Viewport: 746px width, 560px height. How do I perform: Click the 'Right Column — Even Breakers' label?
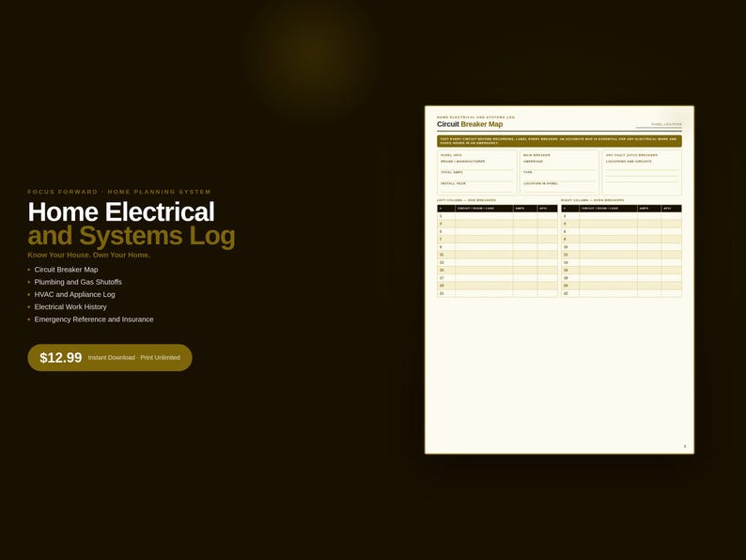coord(592,200)
